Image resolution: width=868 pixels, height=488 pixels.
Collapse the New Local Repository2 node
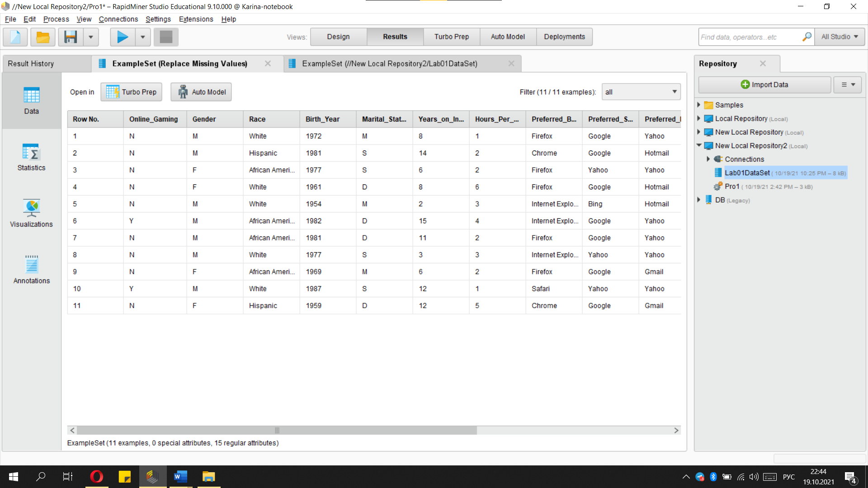[x=699, y=145]
